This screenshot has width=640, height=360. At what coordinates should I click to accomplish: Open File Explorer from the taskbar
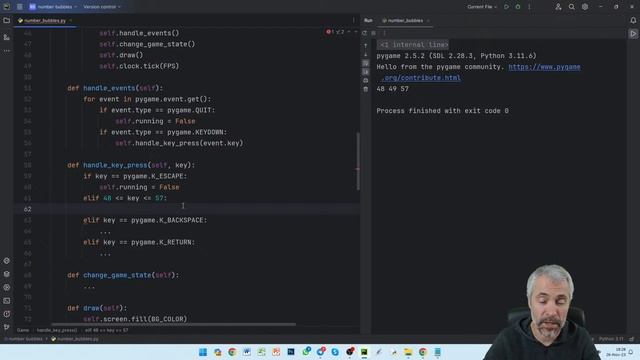tap(408, 352)
